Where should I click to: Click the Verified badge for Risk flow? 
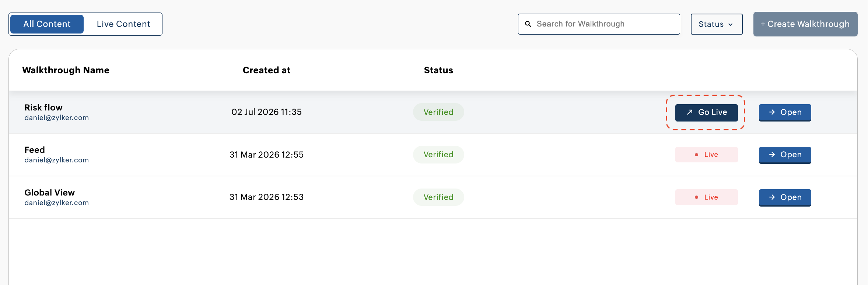(438, 112)
